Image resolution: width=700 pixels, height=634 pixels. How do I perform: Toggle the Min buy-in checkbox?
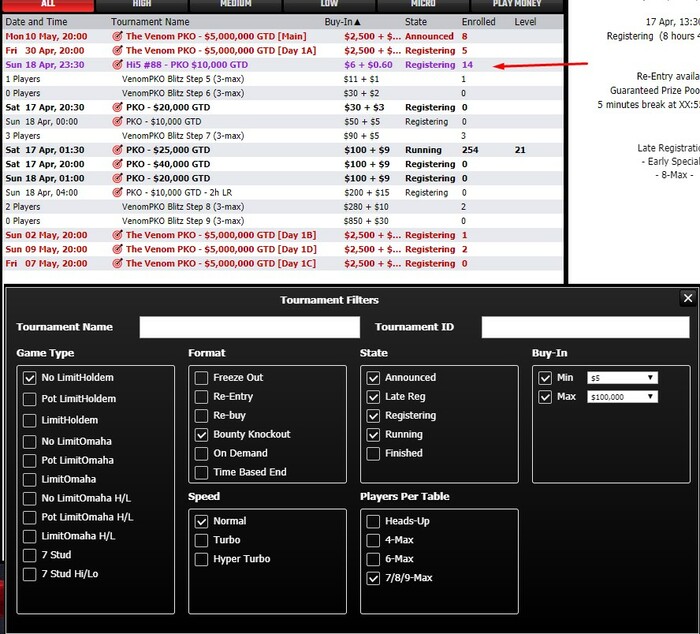click(x=545, y=378)
